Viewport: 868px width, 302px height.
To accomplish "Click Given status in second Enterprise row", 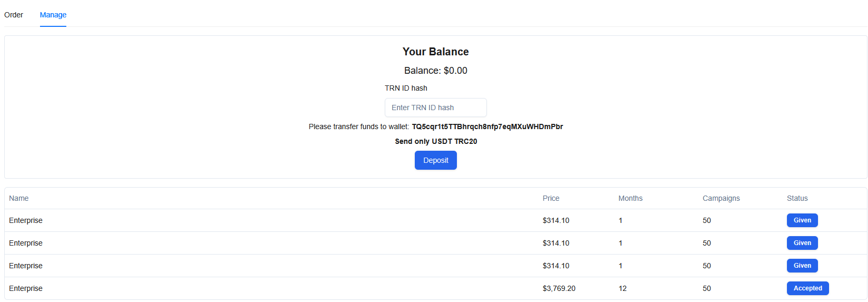I will pos(802,243).
